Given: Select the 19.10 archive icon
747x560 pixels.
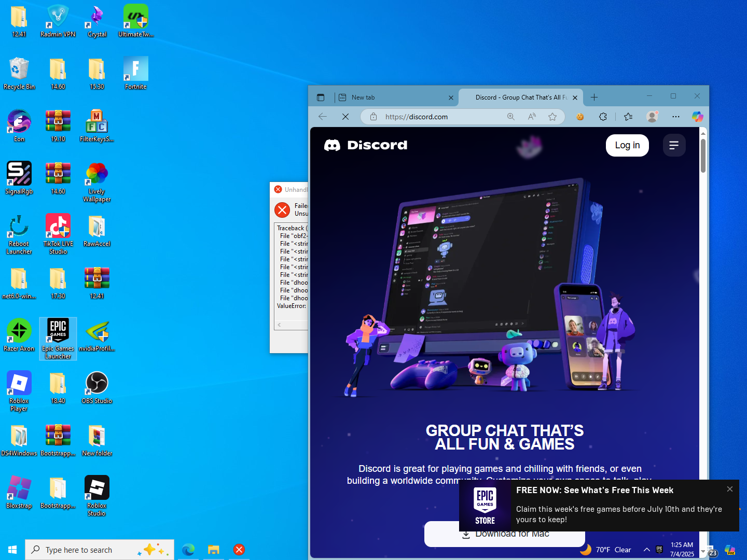Looking at the screenshot, I should (x=58, y=126).
